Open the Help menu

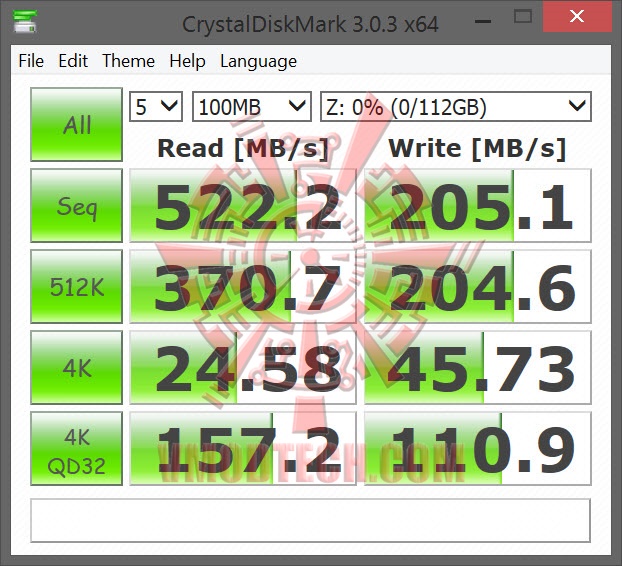pyautogui.click(x=187, y=61)
